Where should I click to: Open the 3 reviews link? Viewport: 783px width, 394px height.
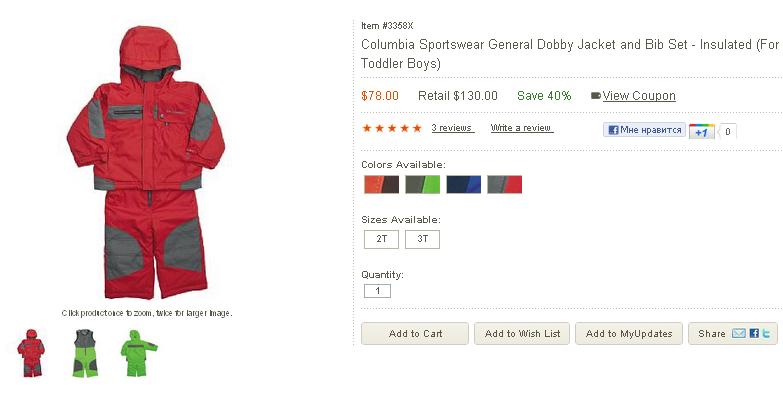point(452,128)
